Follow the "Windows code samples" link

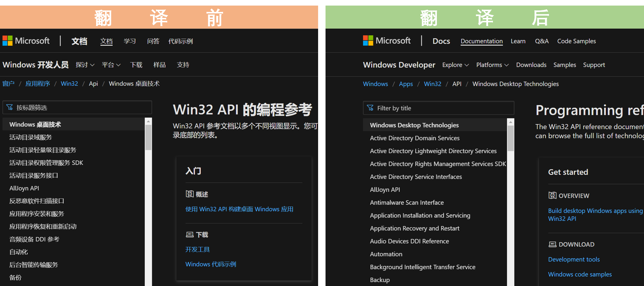tap(580, 274)
